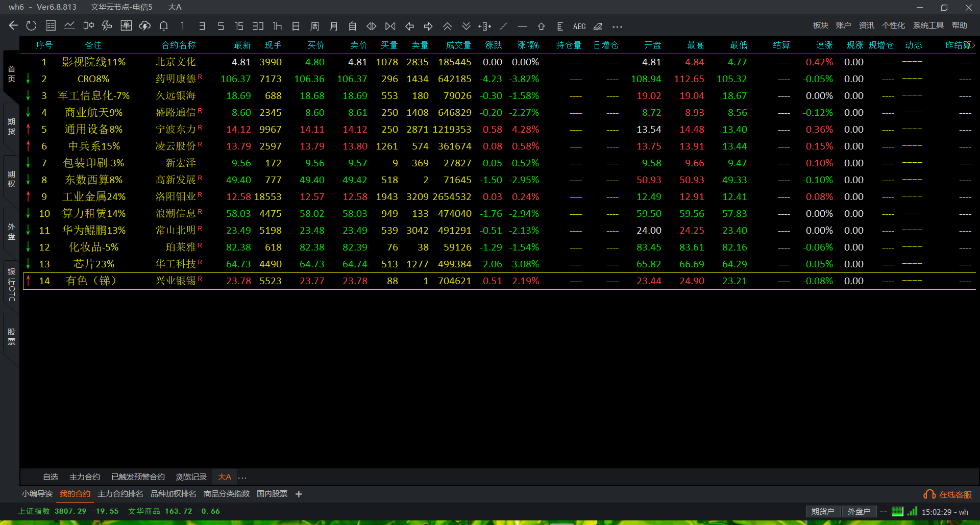Viewport: 980px width, 525px height.
Task: Click the back arrow in the toolbar
Action: pos(13,26)
